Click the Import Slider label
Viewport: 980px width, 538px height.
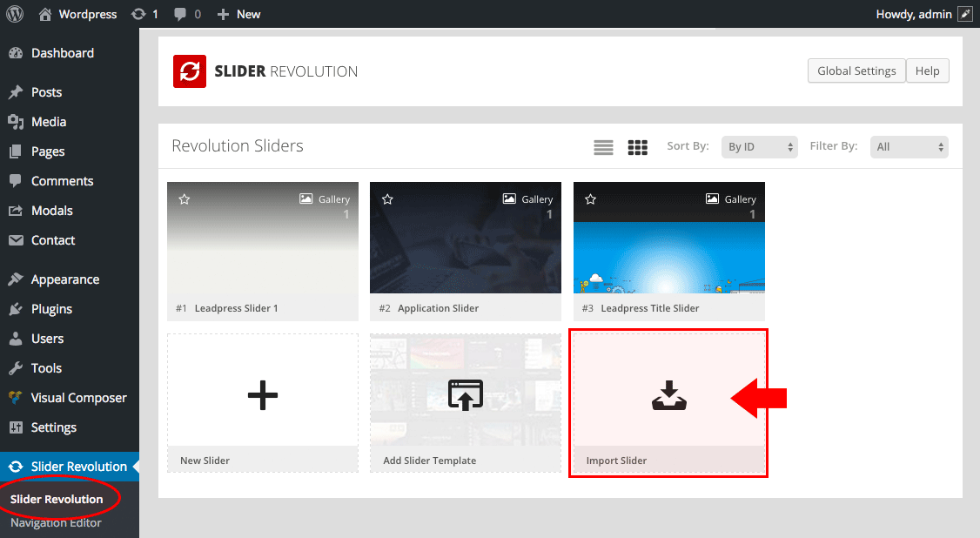click(x=616, y=461)
